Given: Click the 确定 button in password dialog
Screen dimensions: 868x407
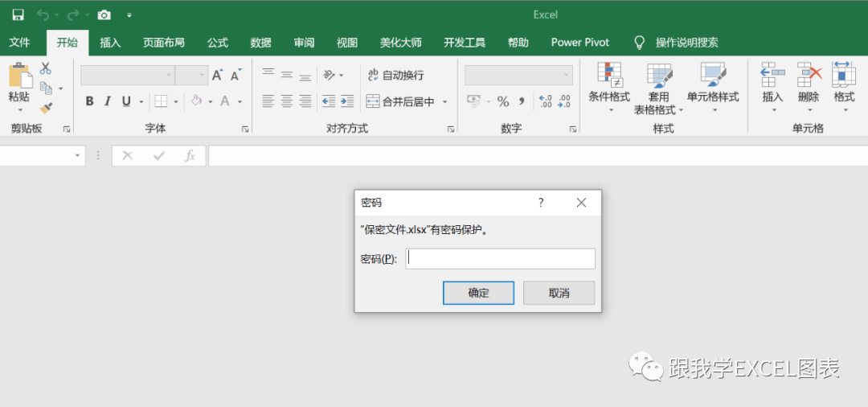Looking at the screenshot, I should point(478,293).
